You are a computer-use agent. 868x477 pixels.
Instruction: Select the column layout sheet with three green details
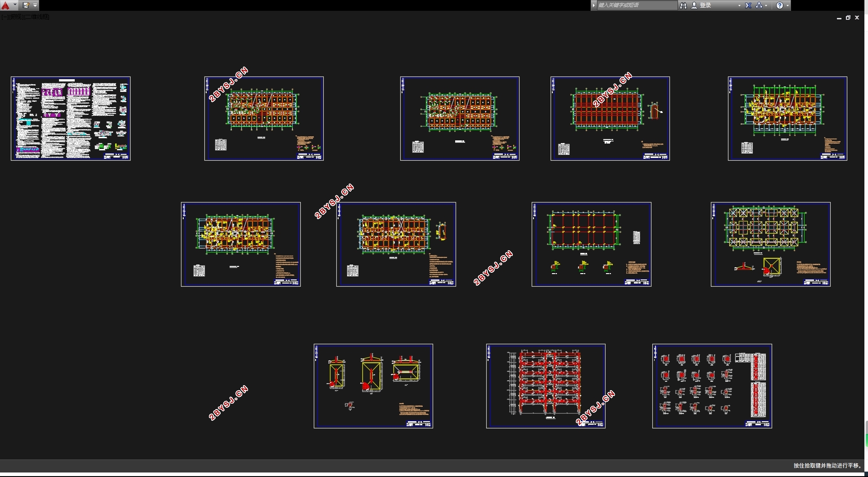[592, 244]
